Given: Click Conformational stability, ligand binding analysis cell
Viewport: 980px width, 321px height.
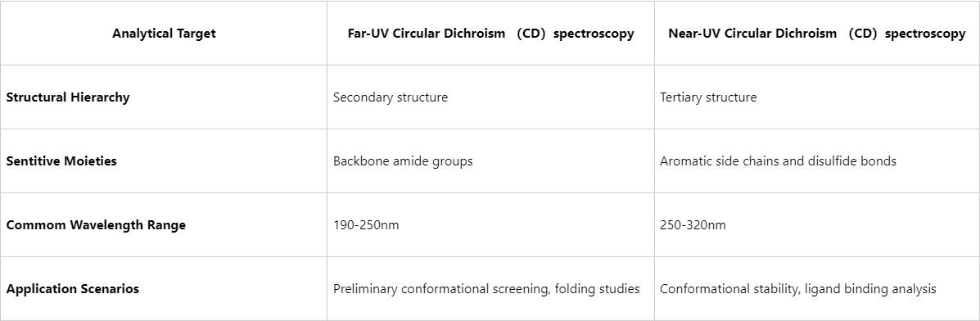Looking at the screenshot, I should [x=817, y=288].
